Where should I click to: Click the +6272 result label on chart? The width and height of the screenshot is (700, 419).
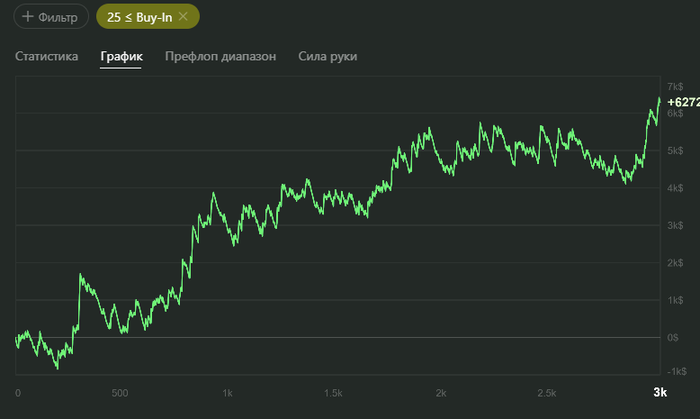[x=683, y=102]
